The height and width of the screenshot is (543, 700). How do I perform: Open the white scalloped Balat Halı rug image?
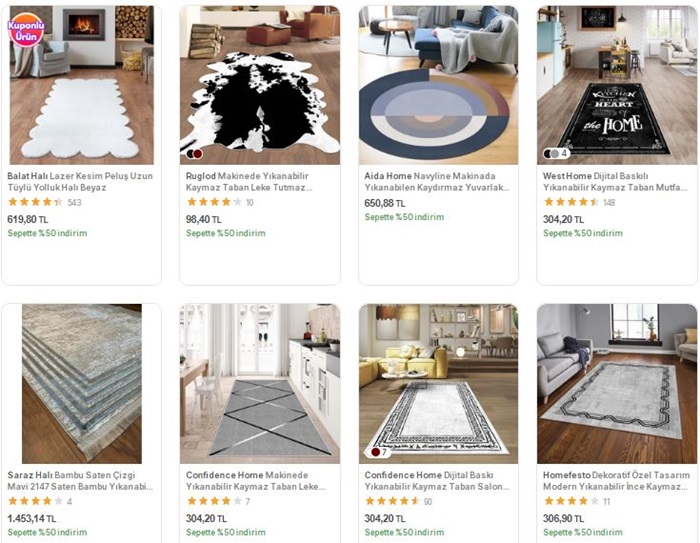click(80, 85)
